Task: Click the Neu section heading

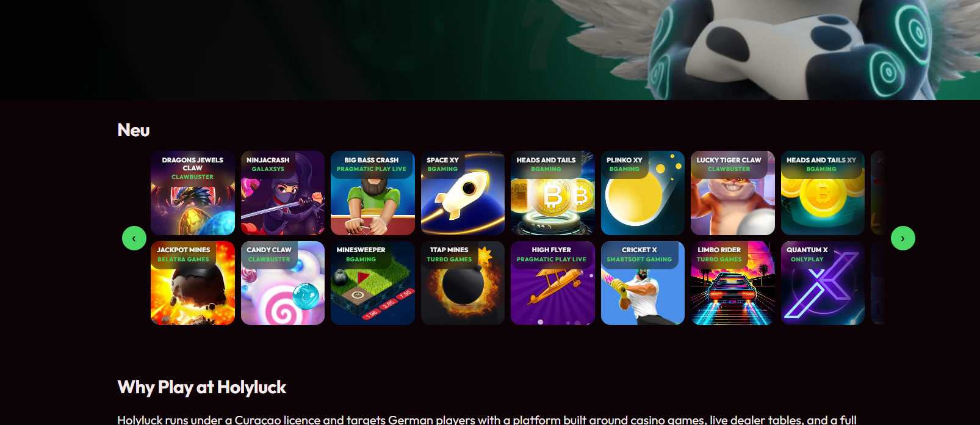Action: click(x=134, y=130)
